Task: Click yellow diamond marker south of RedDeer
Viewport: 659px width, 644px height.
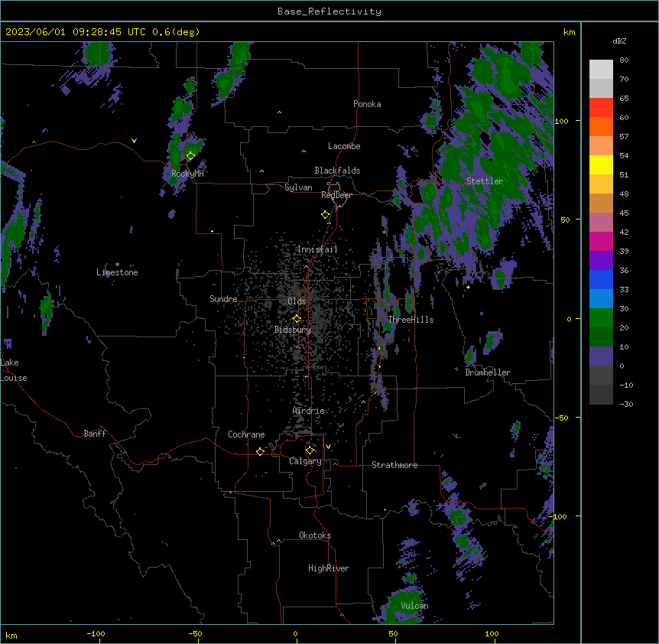Action: [x=326, y=215]
